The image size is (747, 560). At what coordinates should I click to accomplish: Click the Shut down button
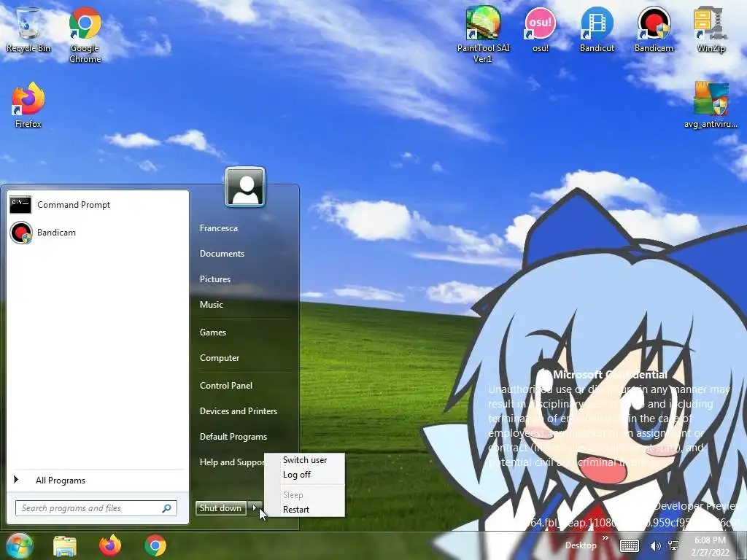220,508
